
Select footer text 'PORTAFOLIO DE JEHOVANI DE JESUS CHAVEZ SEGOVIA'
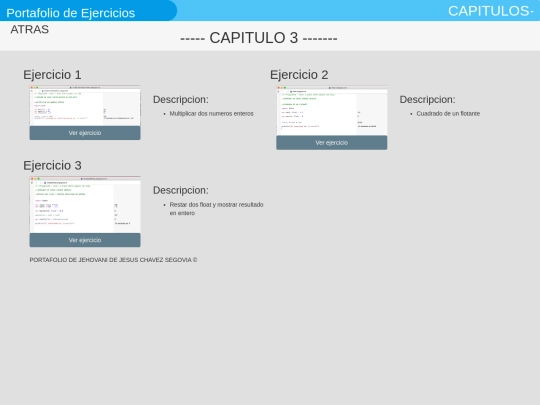[x=111, y=260]
